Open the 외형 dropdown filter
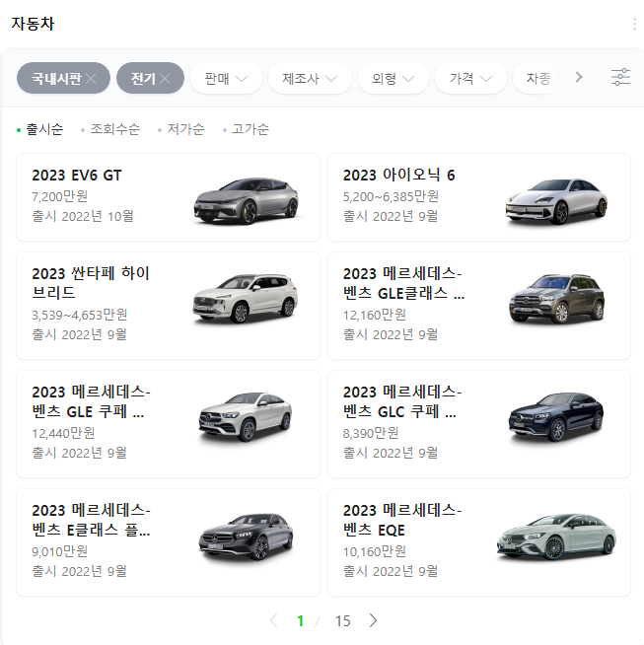This screenshot has width=644, height=645. 394,78
